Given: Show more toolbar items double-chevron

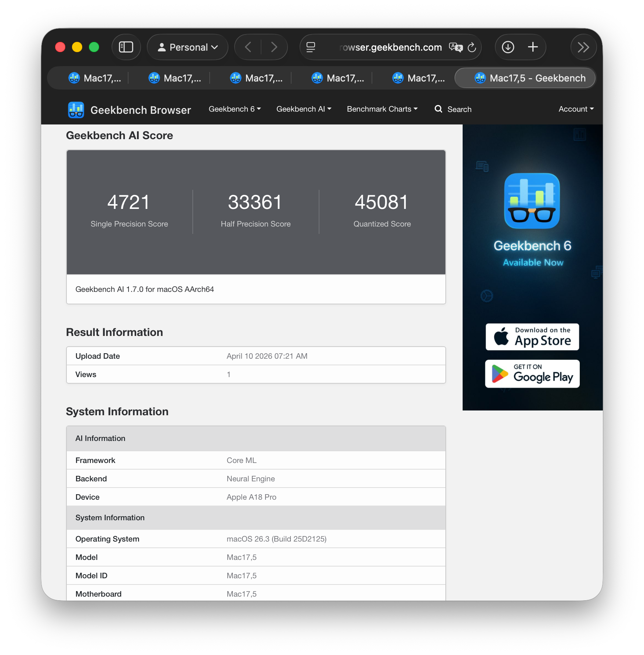Looking at the screenshot, I should [x=583, y=47].
